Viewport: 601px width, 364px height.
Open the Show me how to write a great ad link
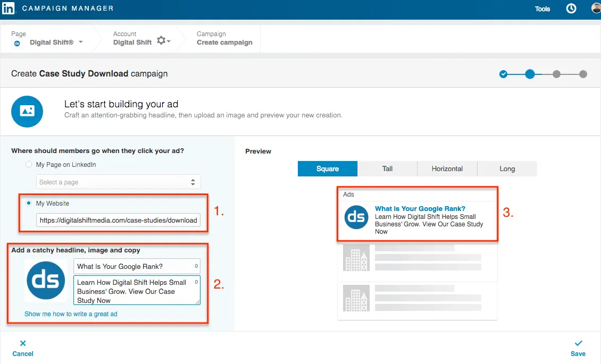pos(72,315)
